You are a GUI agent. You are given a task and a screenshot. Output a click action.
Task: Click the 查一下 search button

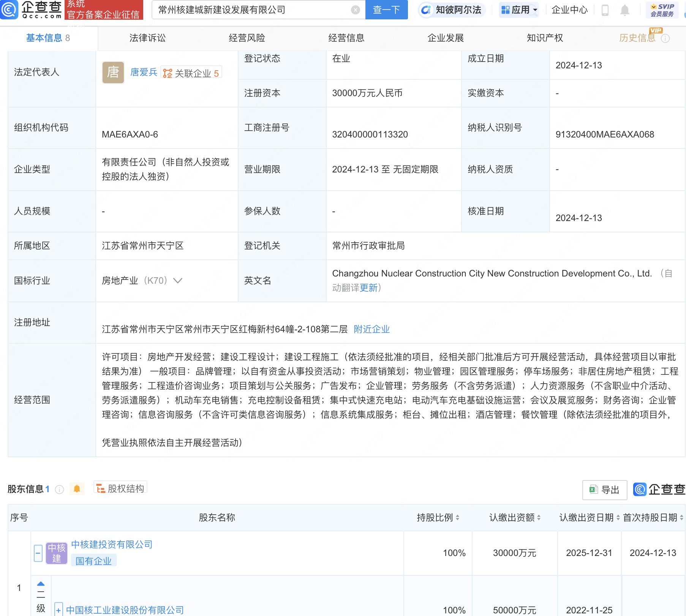coord(387,10)
